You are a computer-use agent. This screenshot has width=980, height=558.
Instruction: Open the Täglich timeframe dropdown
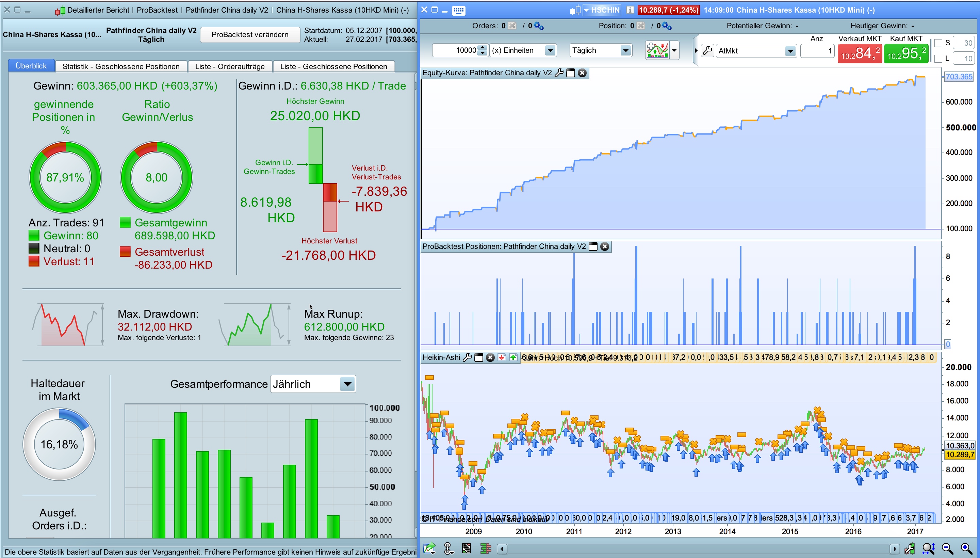(625, 51)
